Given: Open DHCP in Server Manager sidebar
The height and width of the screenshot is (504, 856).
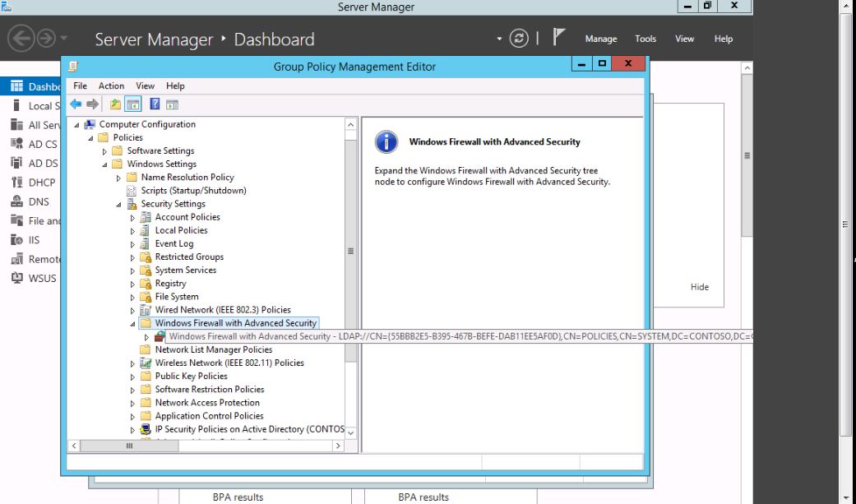Looking at the screenshot, I should point(41,183).
